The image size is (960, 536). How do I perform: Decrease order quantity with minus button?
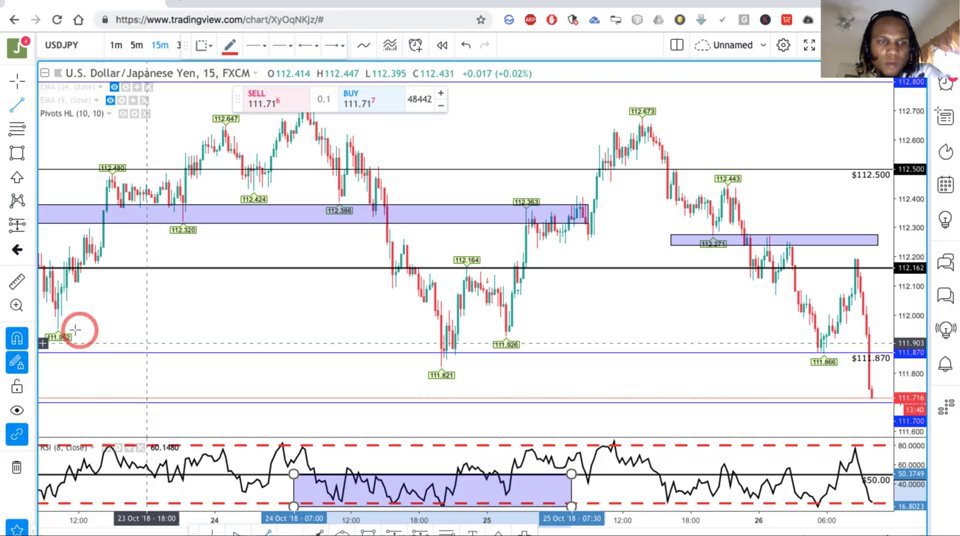pos(441,105)
